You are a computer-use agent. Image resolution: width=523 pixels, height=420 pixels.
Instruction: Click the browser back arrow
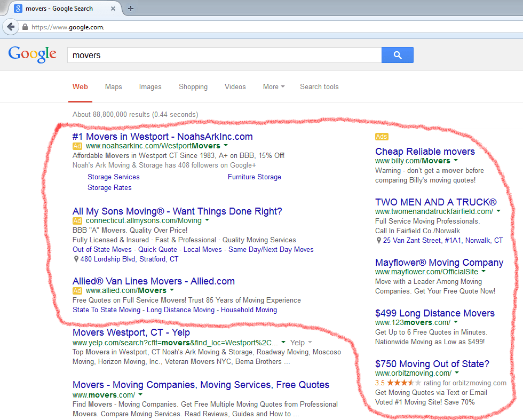click(11, 27)
